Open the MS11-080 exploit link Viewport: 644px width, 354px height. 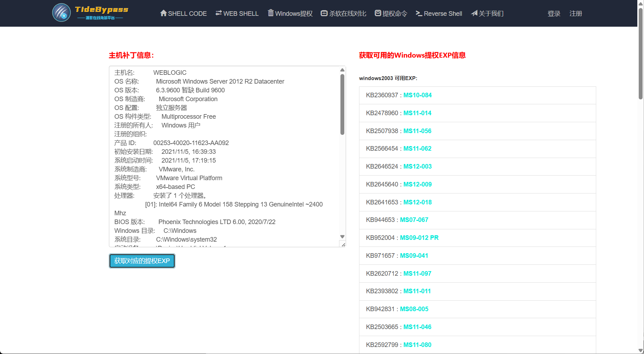417,345
